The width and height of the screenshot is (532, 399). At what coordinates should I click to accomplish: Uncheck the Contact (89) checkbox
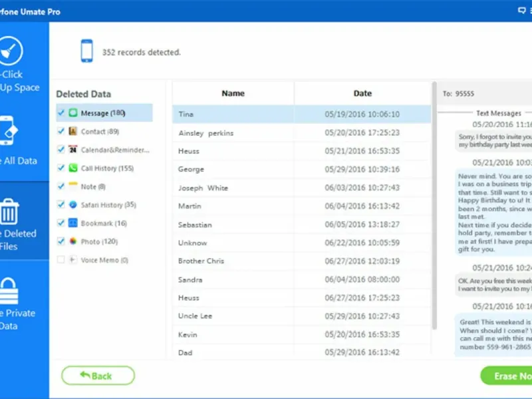pyautogui.click(x=61, y=131)
